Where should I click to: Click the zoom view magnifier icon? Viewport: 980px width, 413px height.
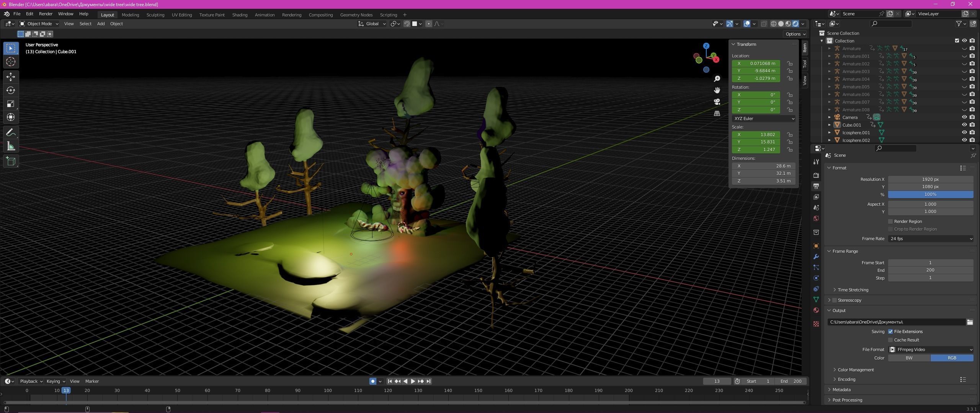[717, 78]
